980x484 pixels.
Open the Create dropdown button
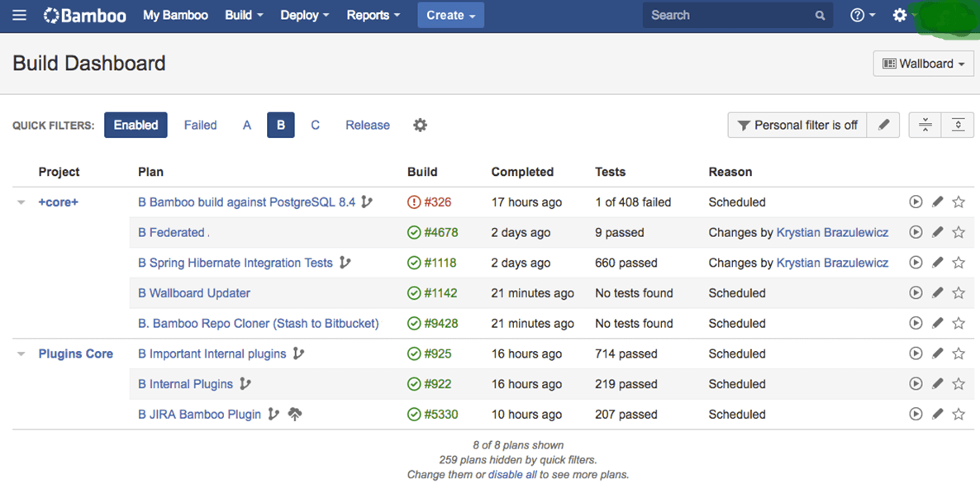coord(450,15)
